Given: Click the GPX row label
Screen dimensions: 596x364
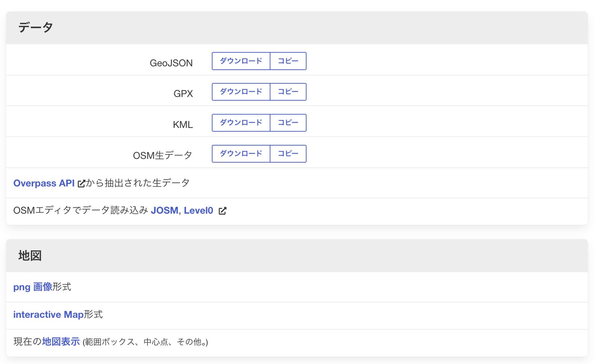Looking at the screenshot, I should click(x=183, y=94).
